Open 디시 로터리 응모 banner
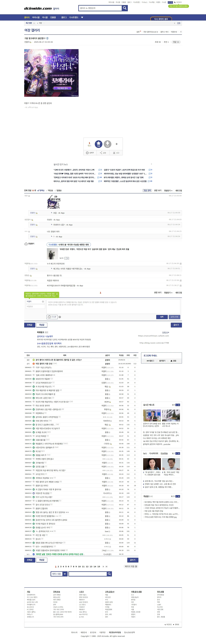 [161, 19]
